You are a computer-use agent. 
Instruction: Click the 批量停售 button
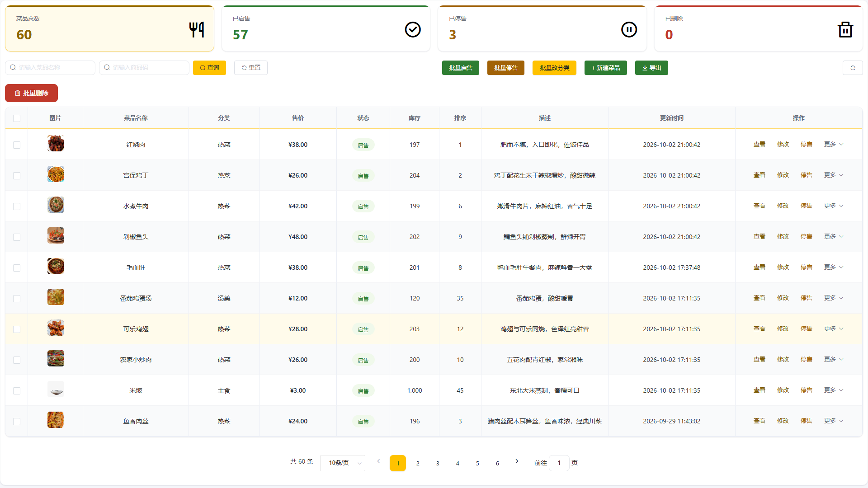click(506, 68)
